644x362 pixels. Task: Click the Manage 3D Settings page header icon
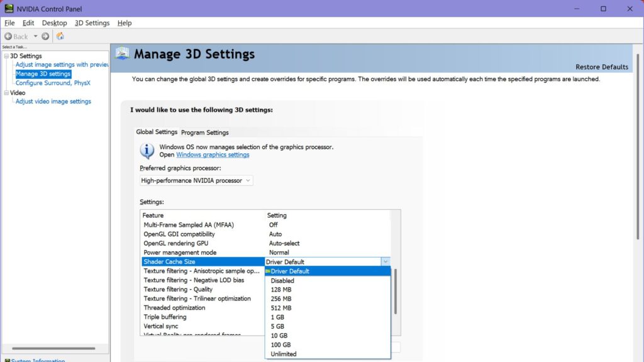[122, 54]
